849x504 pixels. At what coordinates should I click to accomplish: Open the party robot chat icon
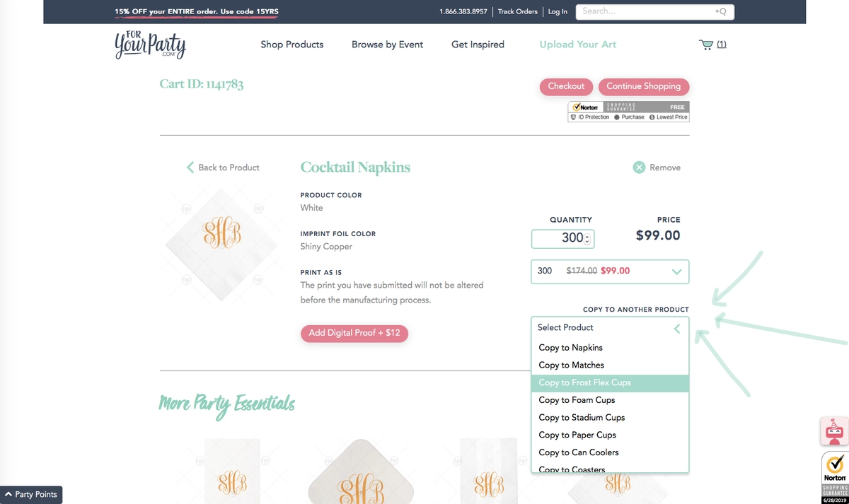835,430
